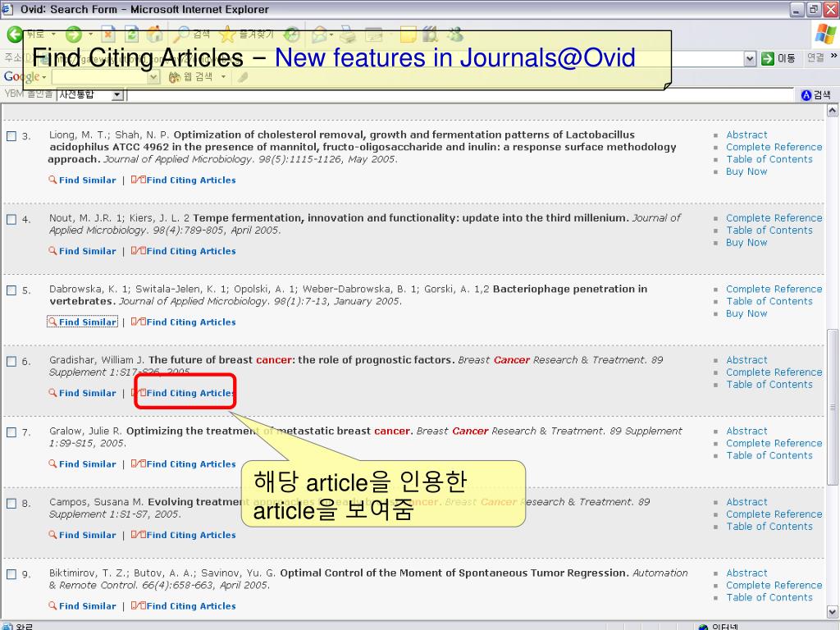Click the page scrollbar up arrow

(832, 111)
